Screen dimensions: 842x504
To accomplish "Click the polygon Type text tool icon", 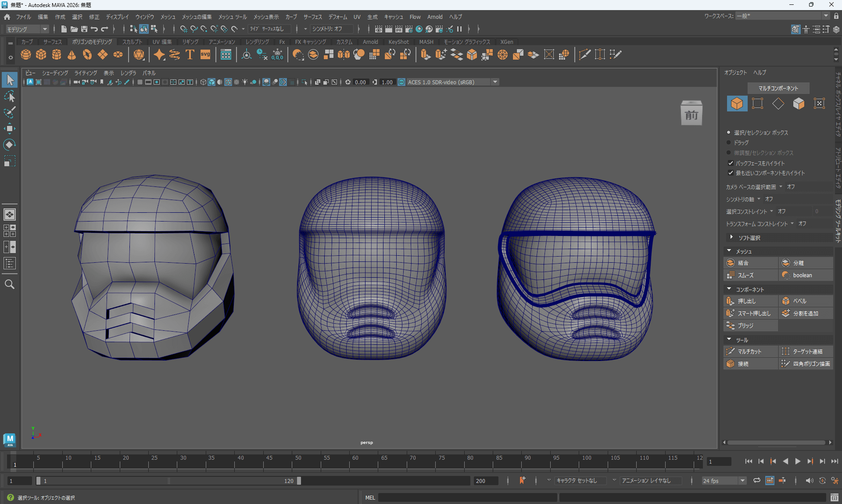I will 190,54.
